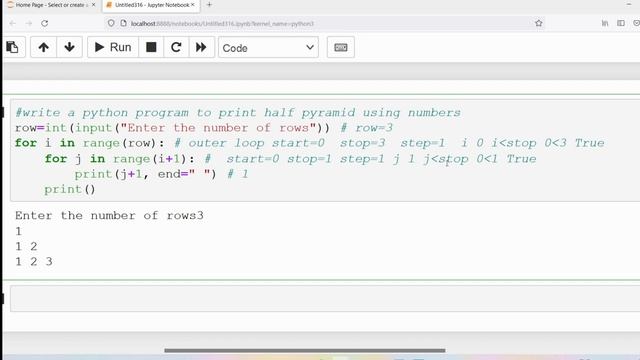Click the print(j+1, end=" ") line
640x360 pixels.
[161, 174]
